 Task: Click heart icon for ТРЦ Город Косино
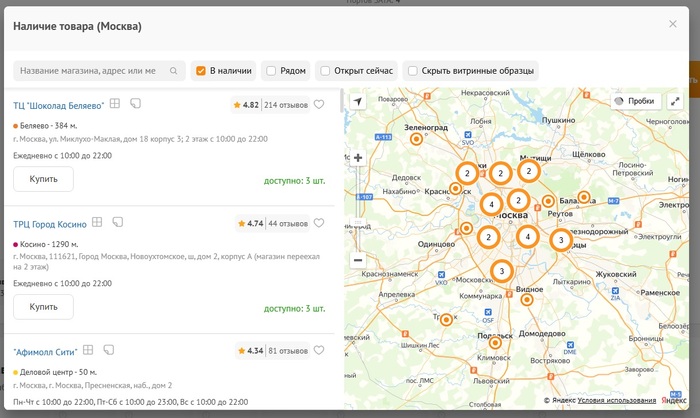pyautogui.click(x=319, y=223)
